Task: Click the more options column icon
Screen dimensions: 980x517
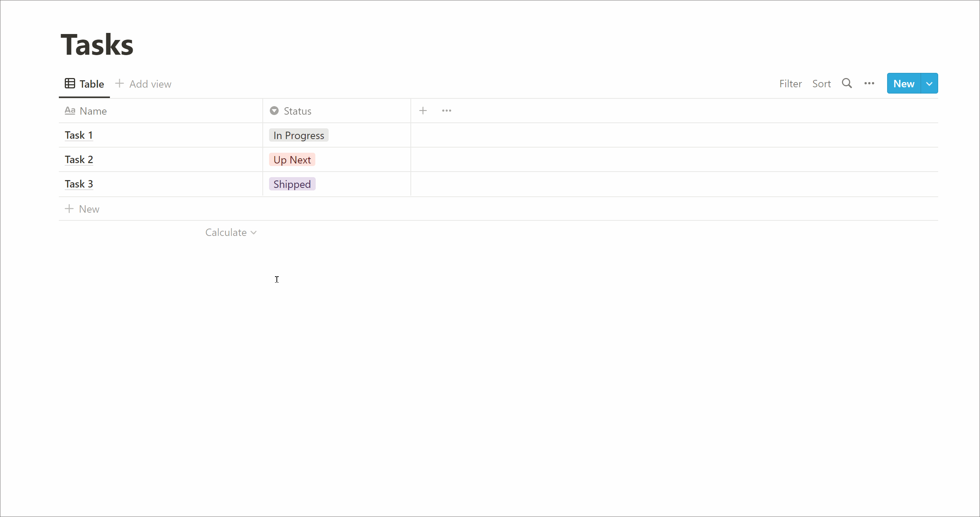Action: (447, 111)
